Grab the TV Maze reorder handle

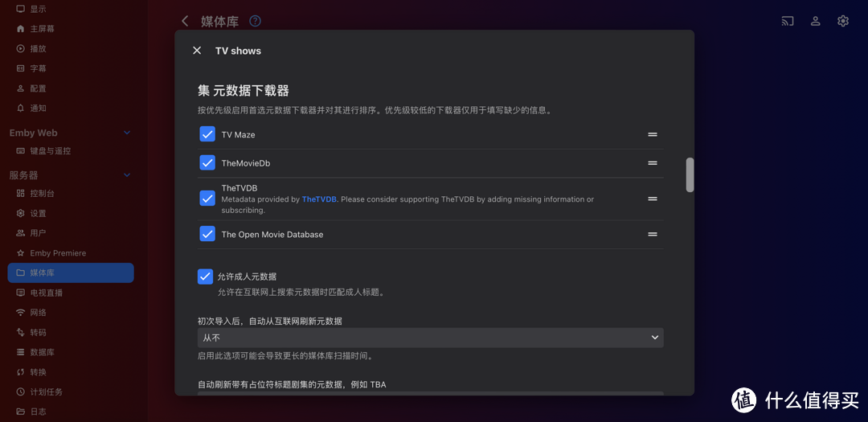point(652,134)
